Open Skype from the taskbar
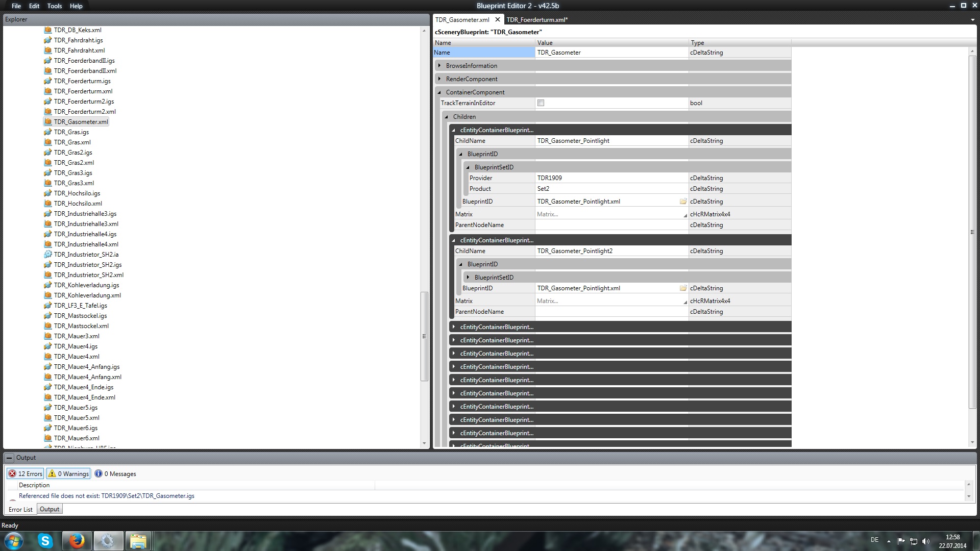This screenshot has height=551, width=980. pyautogui.click(x=45, y=541)
